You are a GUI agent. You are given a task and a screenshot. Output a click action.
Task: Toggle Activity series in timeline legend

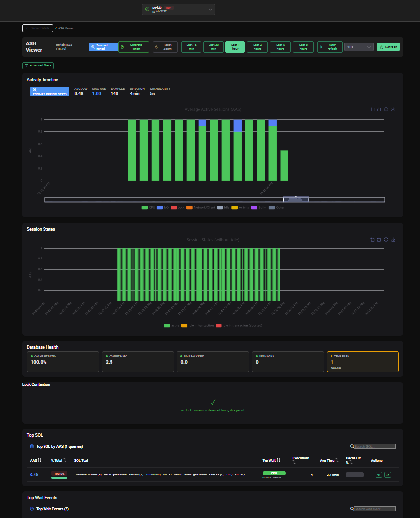pos(240,208)
